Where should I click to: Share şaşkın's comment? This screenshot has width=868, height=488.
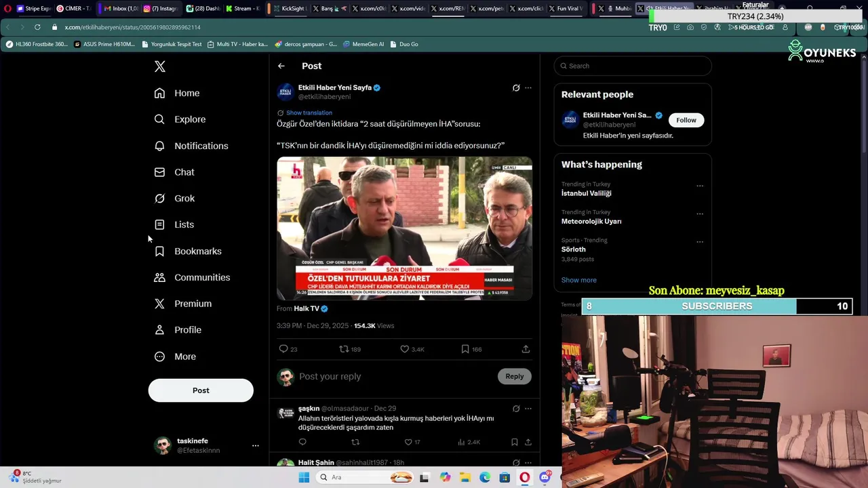(x=528, y=442)
